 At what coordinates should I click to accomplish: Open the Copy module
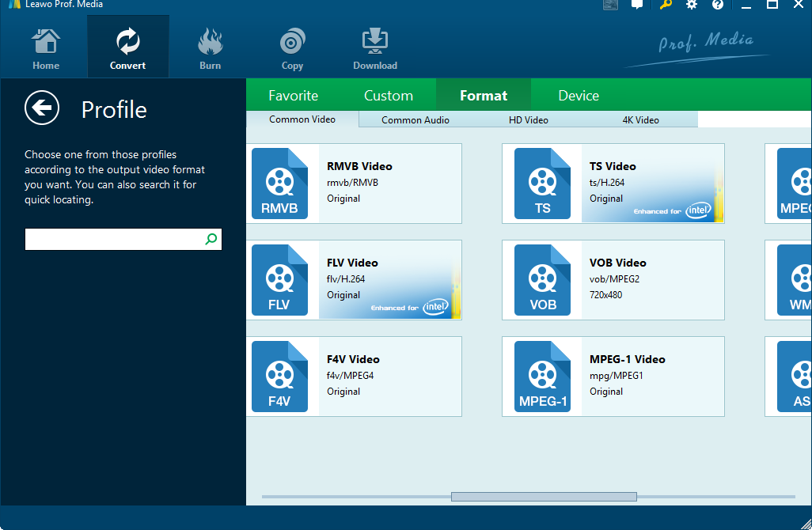(292, 49)
